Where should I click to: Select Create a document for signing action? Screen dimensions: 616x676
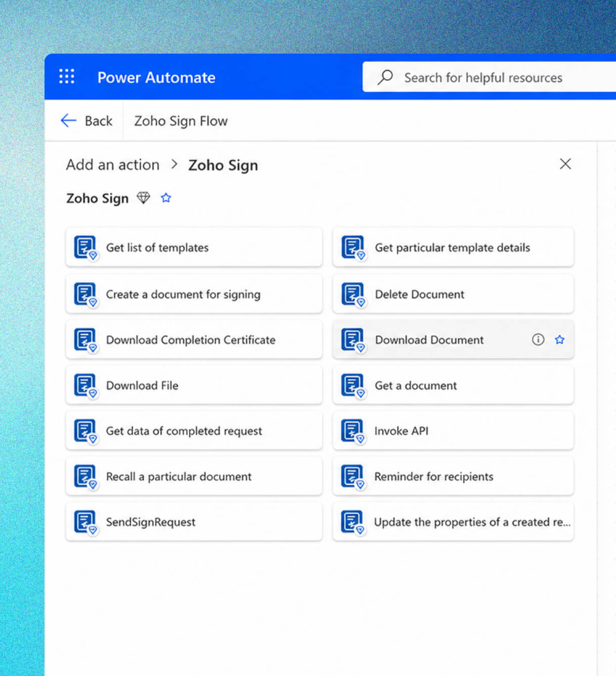click(194, 294)
